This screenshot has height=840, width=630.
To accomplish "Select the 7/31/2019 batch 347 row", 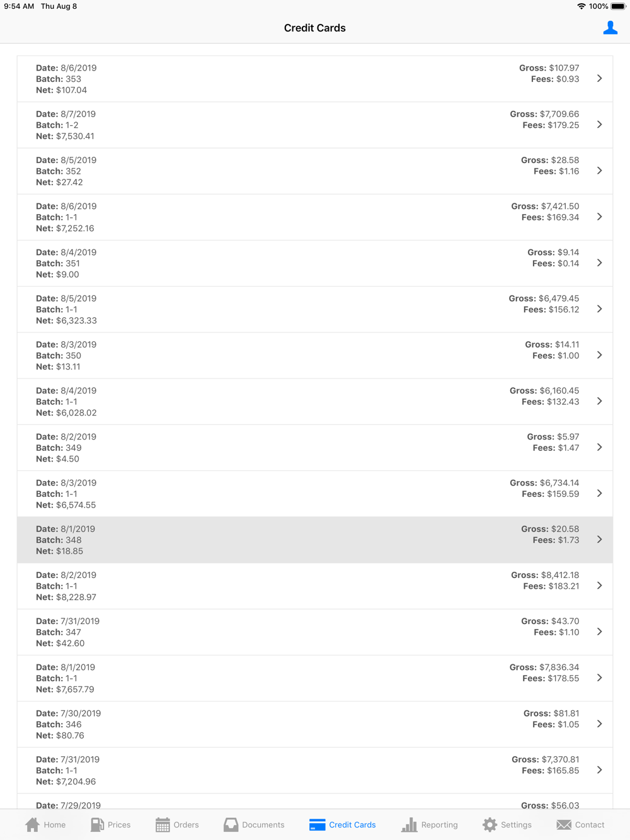I will click(315, 632).
